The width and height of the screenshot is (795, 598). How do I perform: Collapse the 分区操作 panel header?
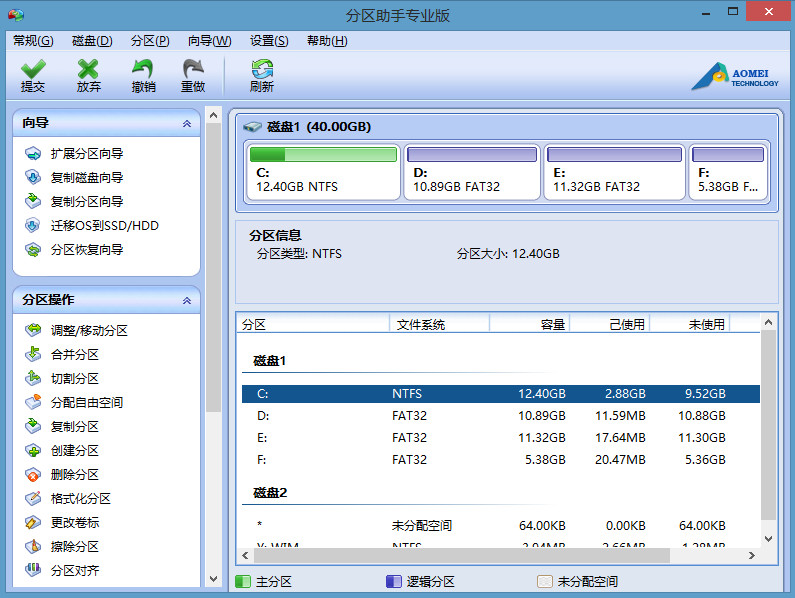[186, 300]
